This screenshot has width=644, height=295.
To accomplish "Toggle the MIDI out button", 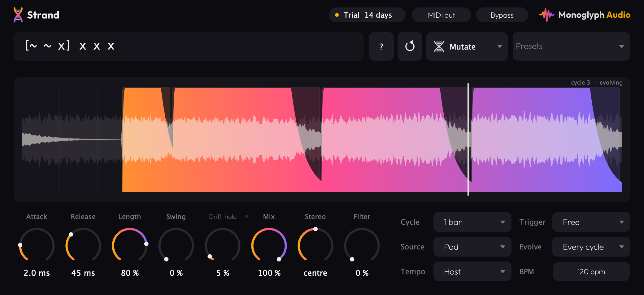I will coord(441,15).
